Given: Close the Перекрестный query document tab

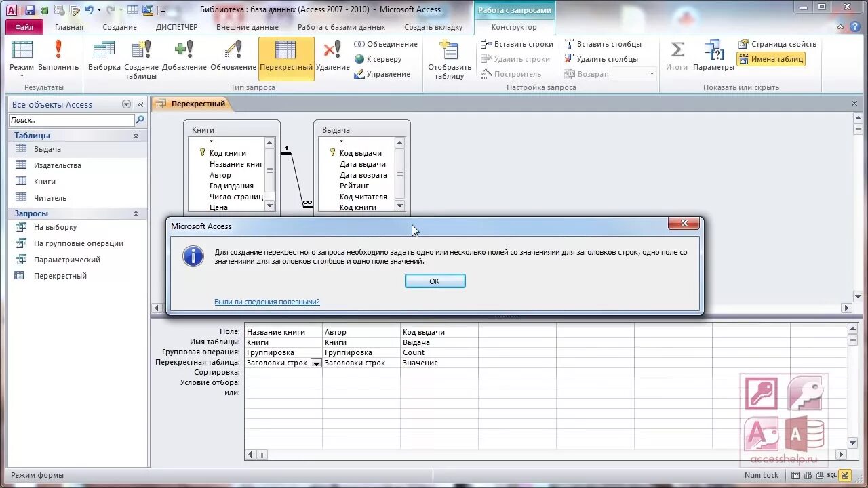Looking at the screenshot, I should click(854, 104).
